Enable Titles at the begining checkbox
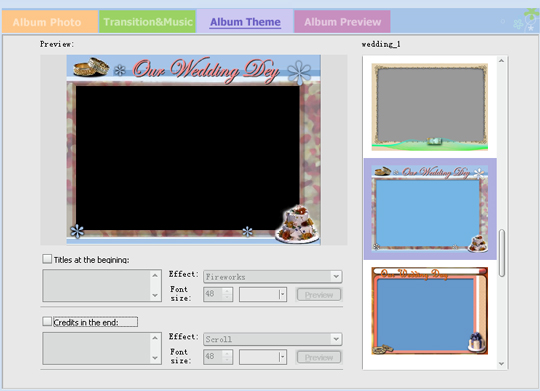The width and height of the screenshot is (540, 391). [x=47, y=259]
